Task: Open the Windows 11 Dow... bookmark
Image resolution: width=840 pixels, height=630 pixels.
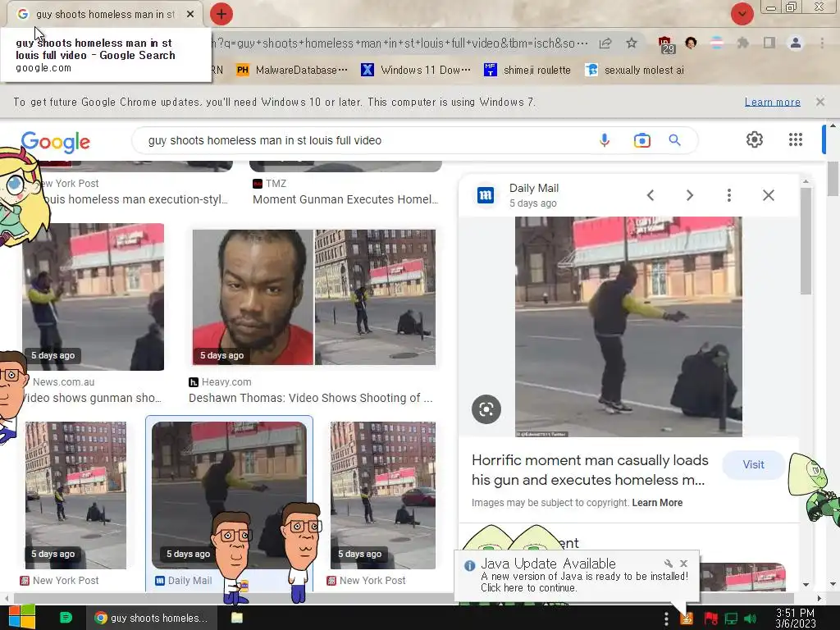Action: click(416, 70)
